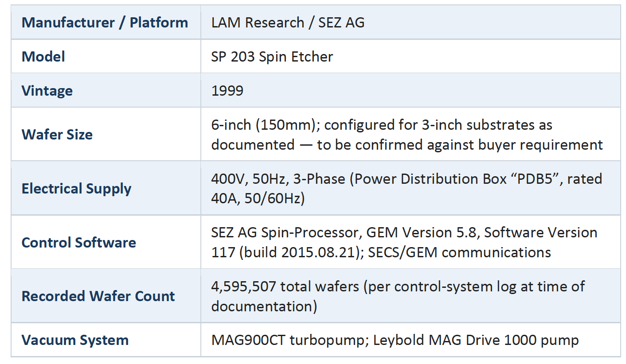
Task: Click the Vacuum System label
Action: [x=75, y=340]
